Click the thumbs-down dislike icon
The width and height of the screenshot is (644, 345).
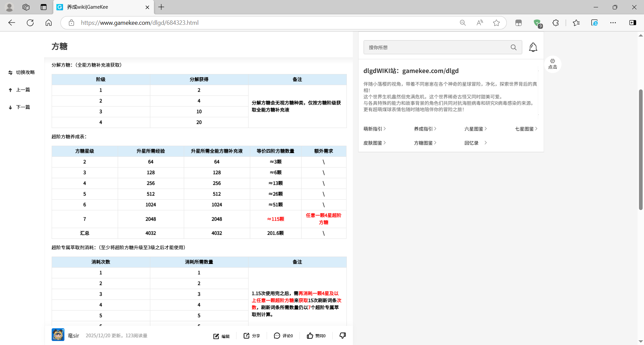pyautogui.click(x=342, y=335)
